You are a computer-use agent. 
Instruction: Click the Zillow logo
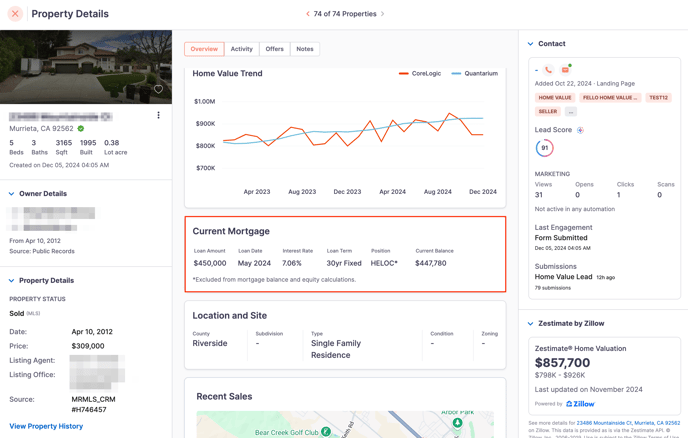[580, 404]
